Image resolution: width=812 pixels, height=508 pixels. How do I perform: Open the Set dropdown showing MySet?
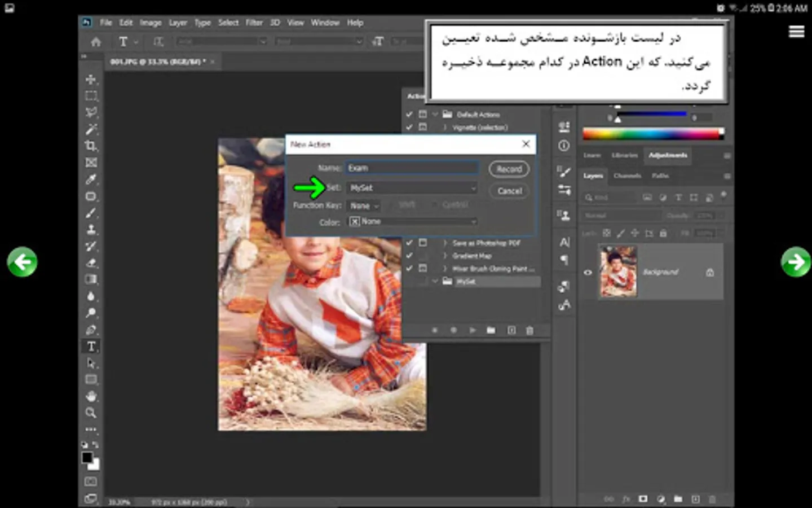click(x=412, y=188)
